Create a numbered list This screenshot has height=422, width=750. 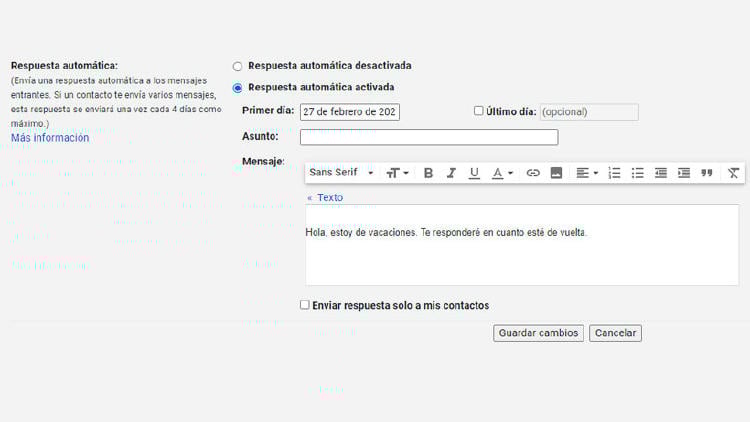(x=614, y=173)
